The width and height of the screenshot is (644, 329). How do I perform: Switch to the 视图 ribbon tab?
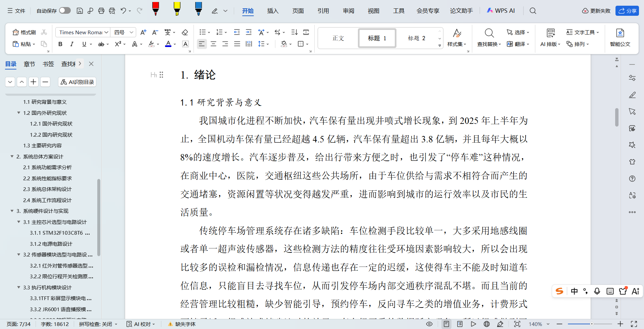pos(373,11)
